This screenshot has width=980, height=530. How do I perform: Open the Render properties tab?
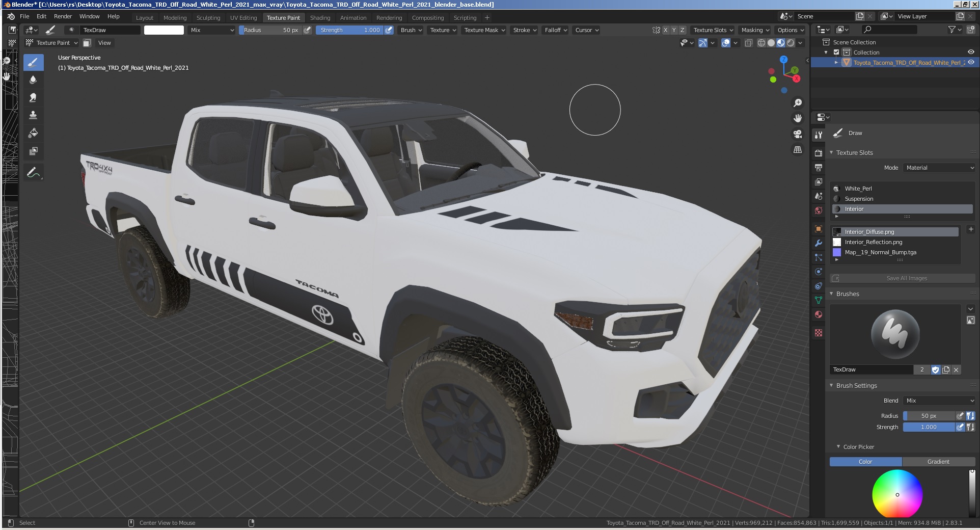[819, 153]
